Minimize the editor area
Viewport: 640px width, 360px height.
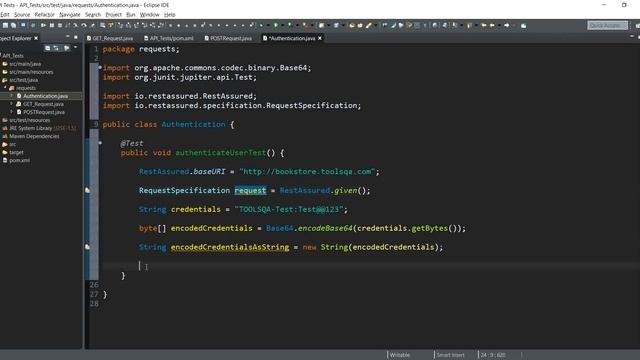[632, 37]
